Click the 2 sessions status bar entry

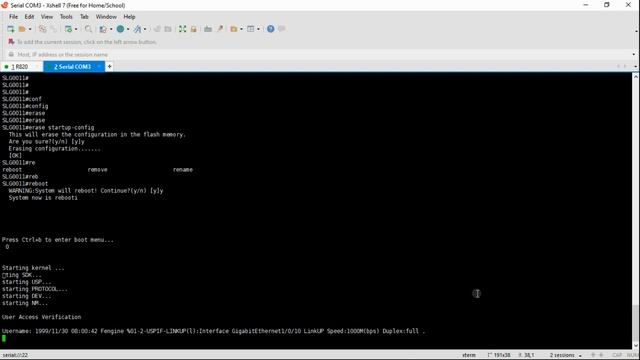coord(562,355)
